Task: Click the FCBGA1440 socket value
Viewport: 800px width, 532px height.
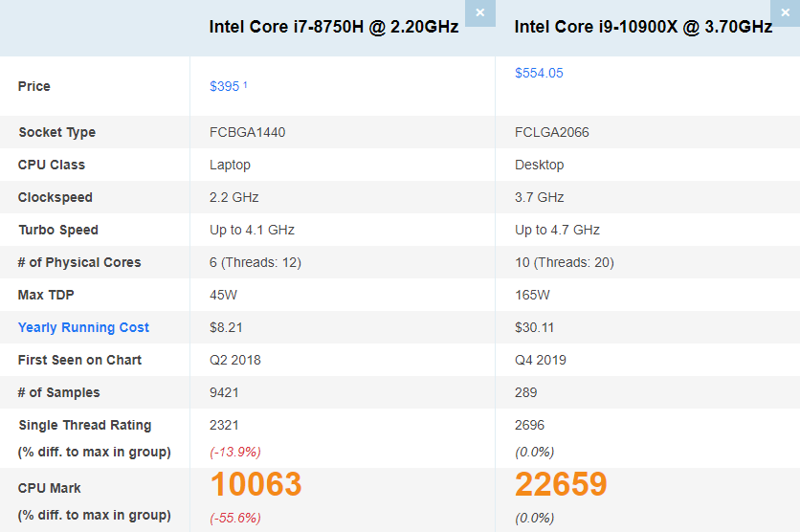Action: point(247,132)
